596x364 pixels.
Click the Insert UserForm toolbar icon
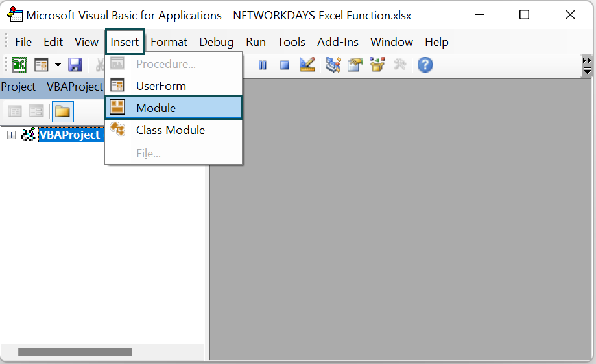pyautogui.click(x=41, y=65)
